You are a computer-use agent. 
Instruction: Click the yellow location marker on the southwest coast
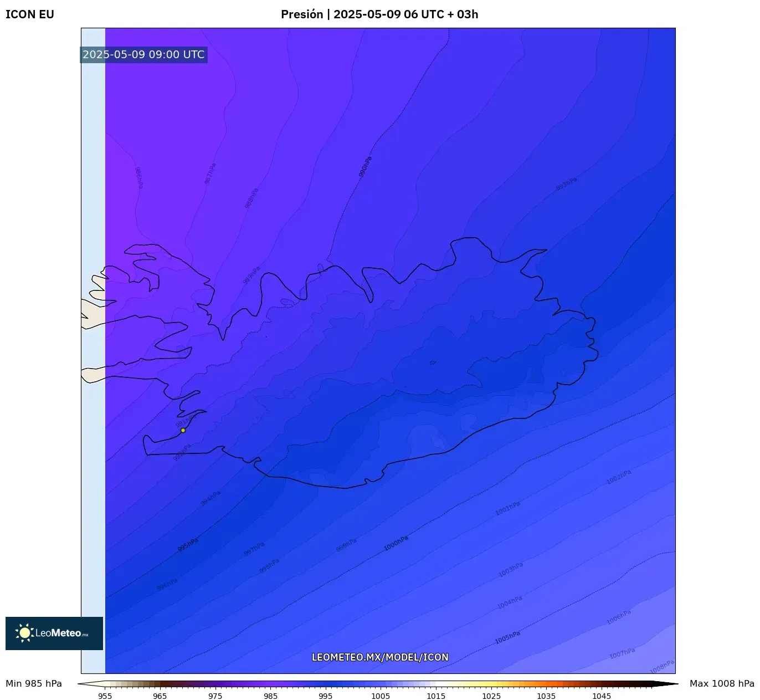pos(183,430)
